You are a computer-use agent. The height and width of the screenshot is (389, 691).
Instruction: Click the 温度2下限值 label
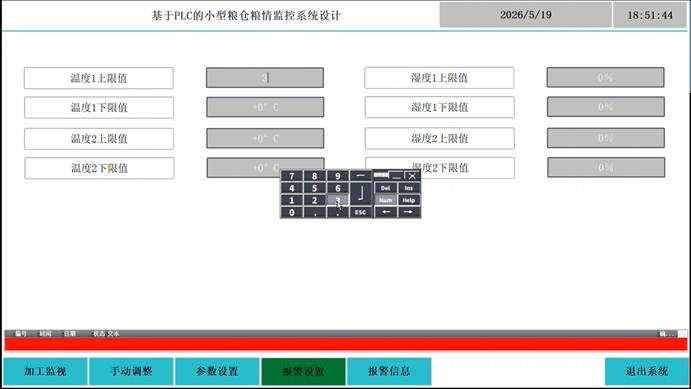click(x=99, y=168)
